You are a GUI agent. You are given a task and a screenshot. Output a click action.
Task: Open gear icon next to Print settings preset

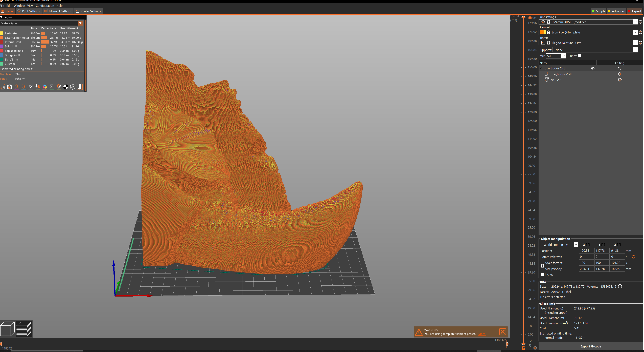tap(640, 22)
